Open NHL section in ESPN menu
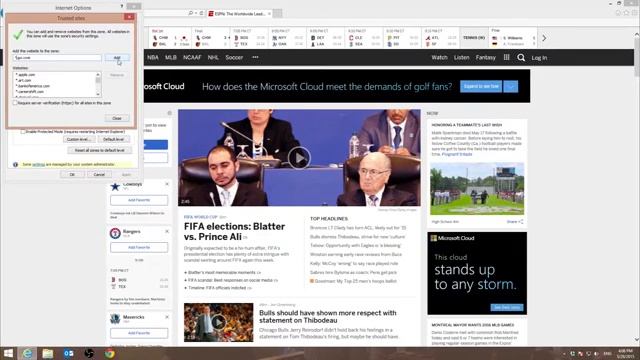Viewport: 640px width, 360px height. [x=213, y=58]
